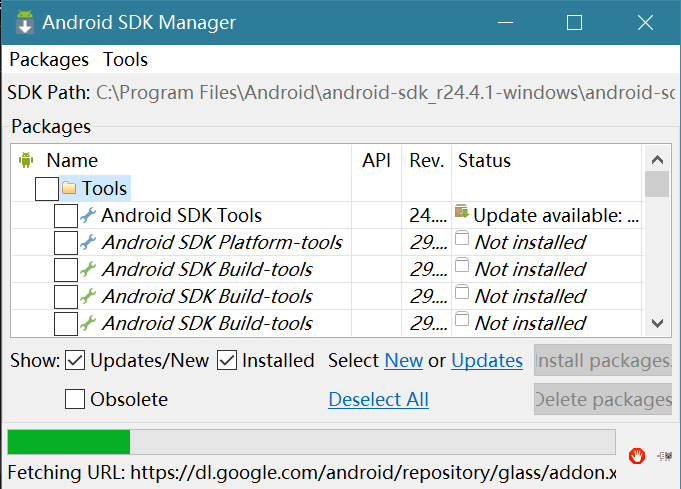The image size is (681, 489).
Task: Check the Android SDK Tools package checkbox
Action: pyautogui.click(x=65, y=216)
